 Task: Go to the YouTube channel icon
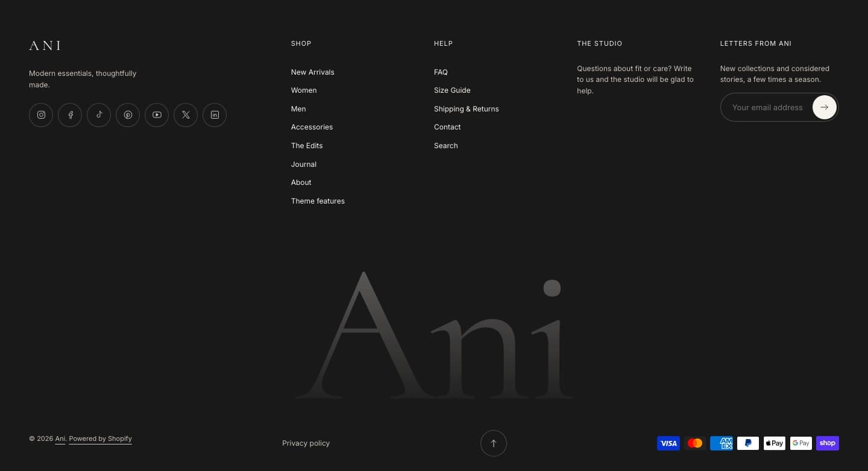157,115
